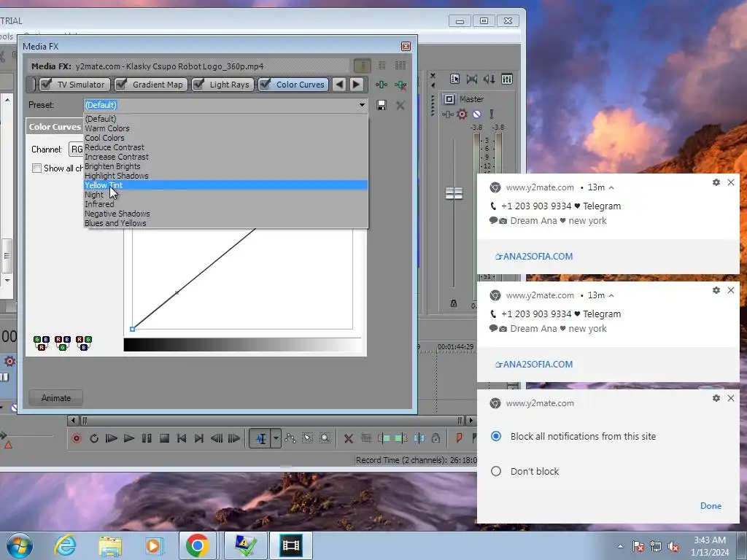Choose Cool Colors preset

click(x=226, y=138)
